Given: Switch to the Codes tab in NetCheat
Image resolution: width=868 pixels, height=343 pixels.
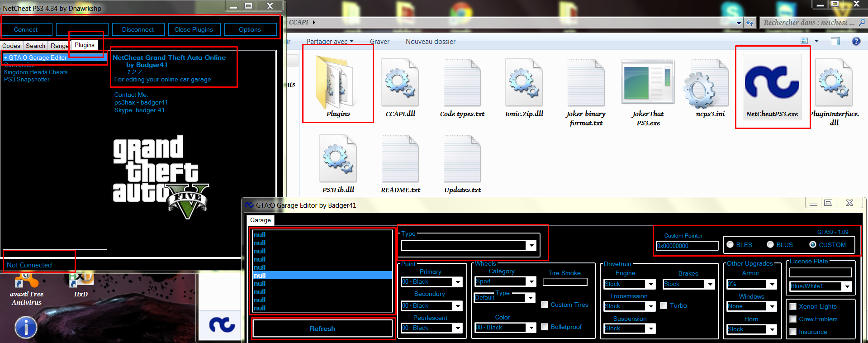Looking at the screenshot, I should point(11,46).
